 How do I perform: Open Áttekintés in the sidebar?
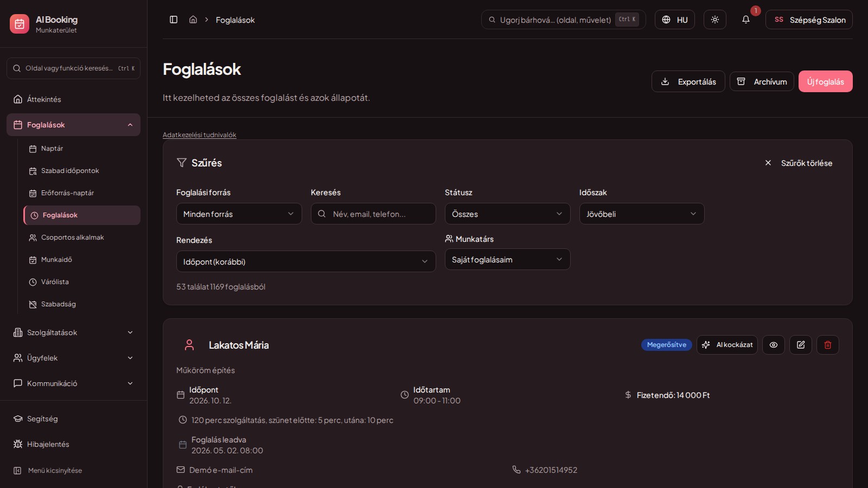click(x=73, y=99)
